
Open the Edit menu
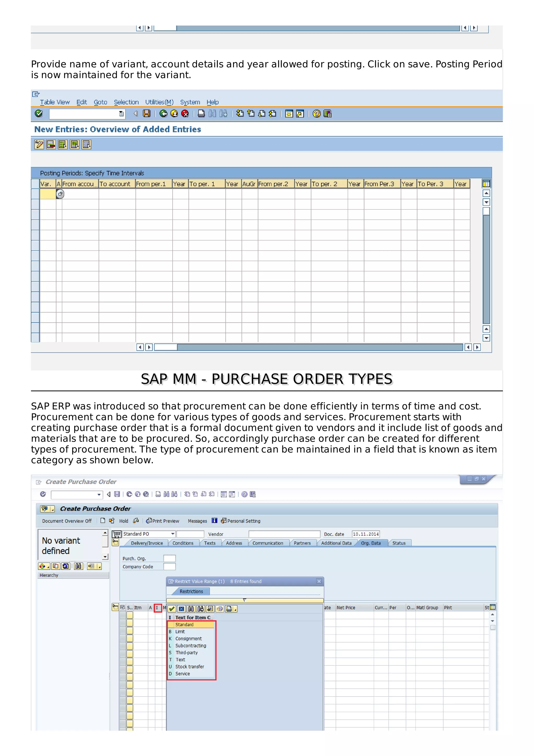(82, 102)
